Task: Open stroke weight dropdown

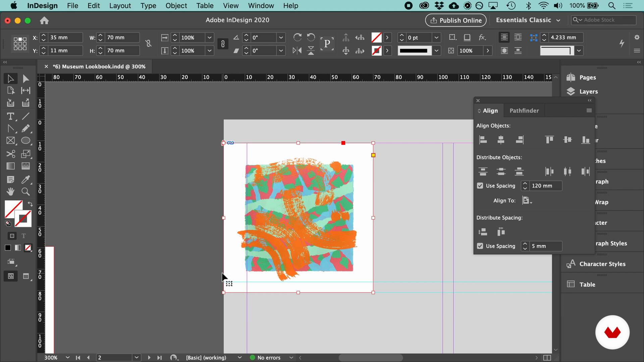Action: [x=436, y=38]
